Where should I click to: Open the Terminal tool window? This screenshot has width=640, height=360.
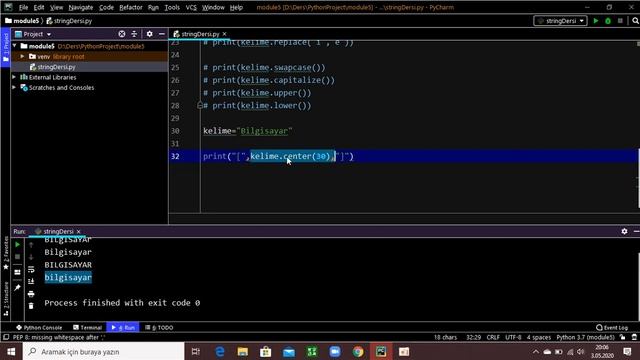87,327
